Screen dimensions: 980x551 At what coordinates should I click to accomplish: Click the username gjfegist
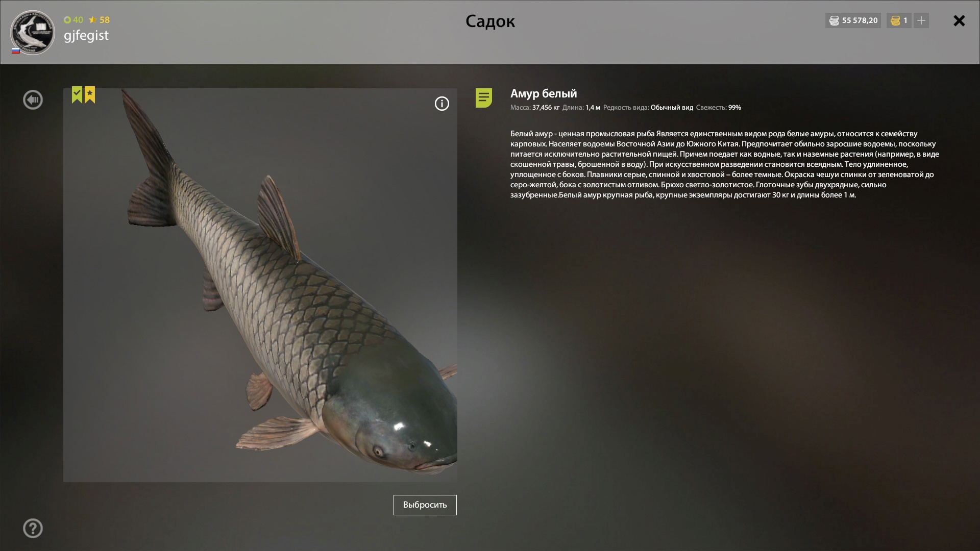tap(86, 35)
